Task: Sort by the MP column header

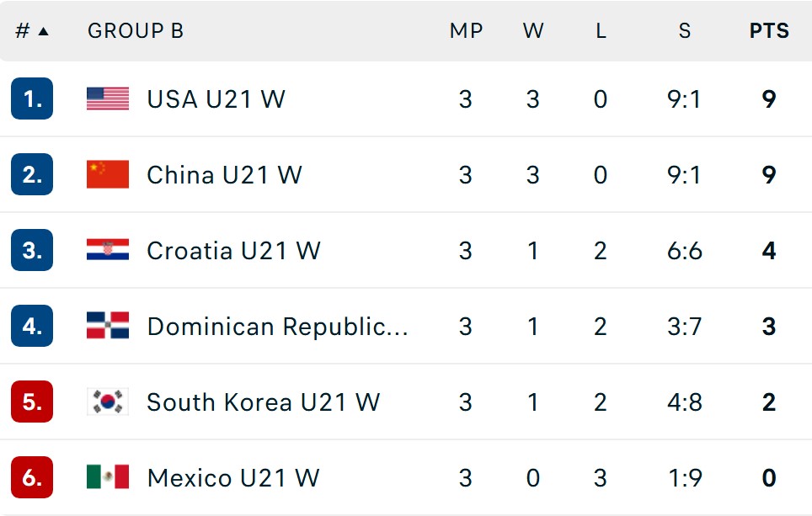Action: [466, 31]
